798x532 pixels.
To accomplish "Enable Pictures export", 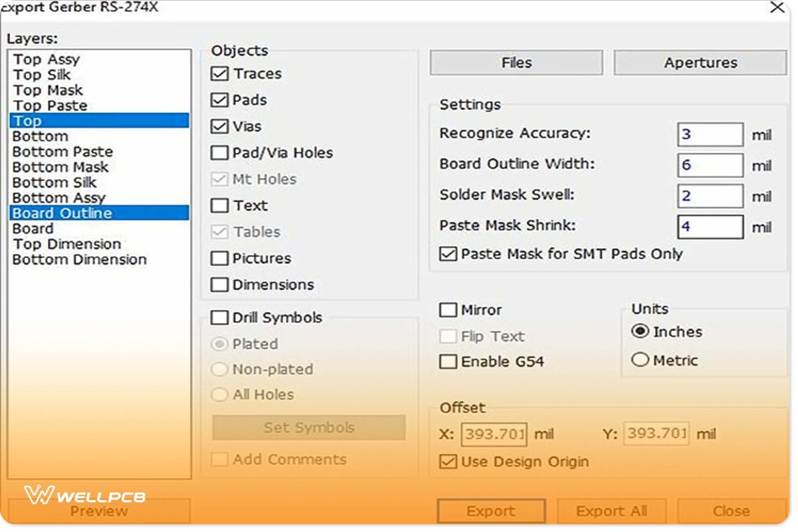I will click(219, 258).
